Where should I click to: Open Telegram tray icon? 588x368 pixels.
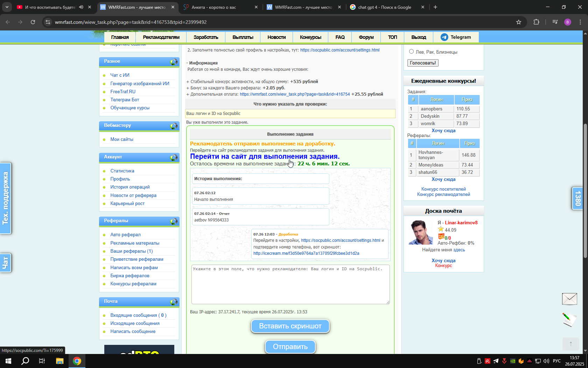coord(496,361)
